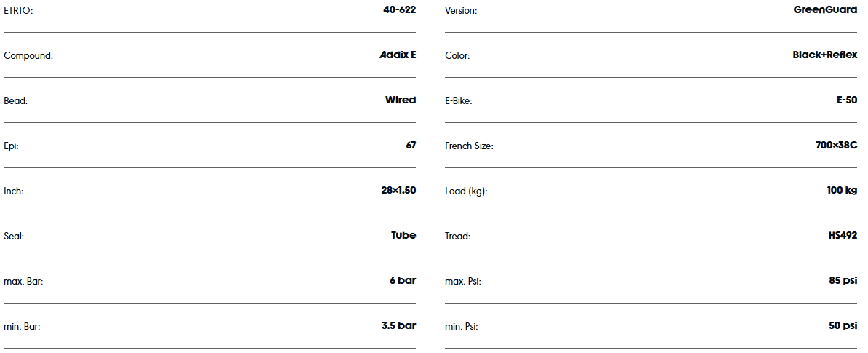Click the Wired bead value
Screen dimensions: 868x353
point(401,100)
